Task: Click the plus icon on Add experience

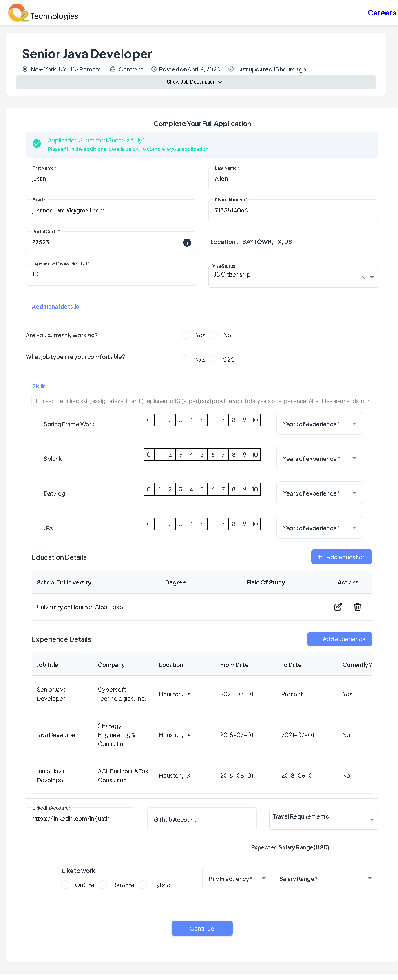Action: pyautogui.click(x=316, y=639)
